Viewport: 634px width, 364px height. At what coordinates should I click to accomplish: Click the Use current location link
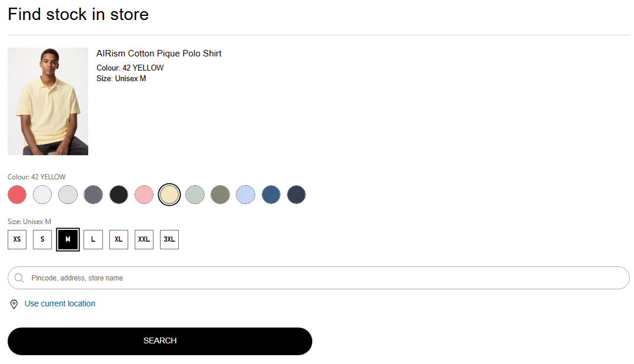click(60, 303)
